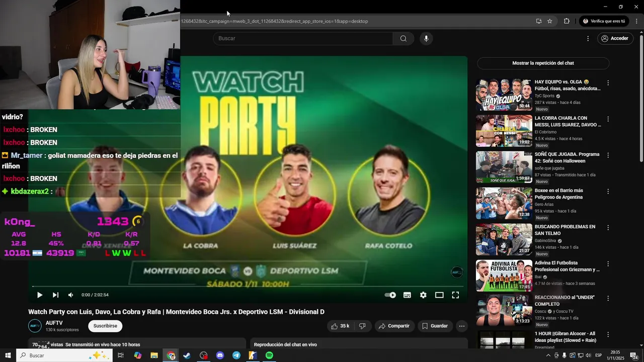Screen dimensions: 644x362
Task: Open video player settings gear
Action: click(x=423, y=295)
